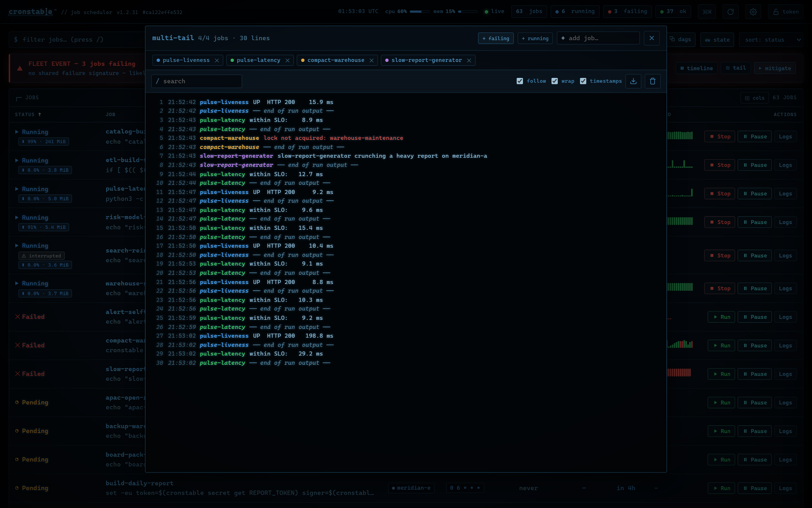The height and width of the screenshot is (508, 812).
Task: Open the command palette shortcut button
Action: click(707, 12)
